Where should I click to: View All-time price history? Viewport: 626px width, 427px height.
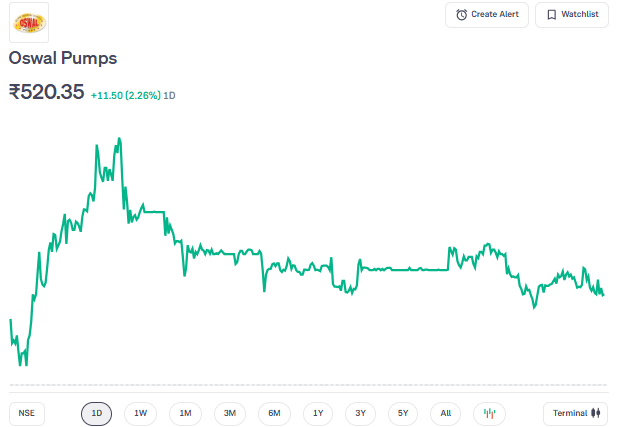point(445,413)
